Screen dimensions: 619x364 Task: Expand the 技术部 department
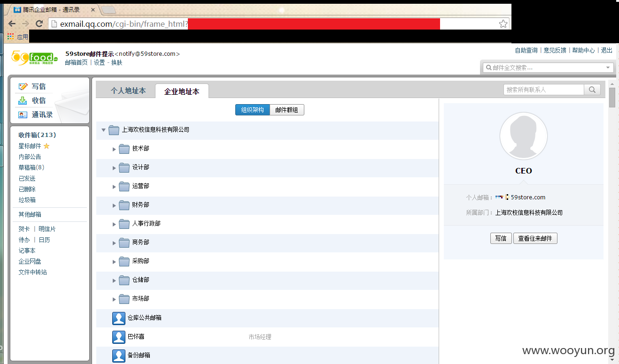point(114,149)
